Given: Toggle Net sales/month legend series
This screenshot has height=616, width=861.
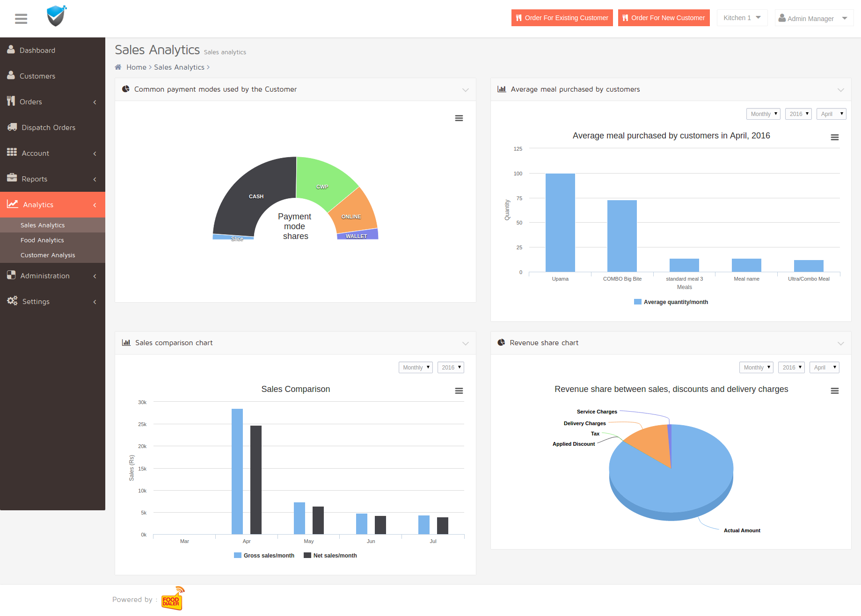Looking at the screenshot, I should (x=330, y=556).
